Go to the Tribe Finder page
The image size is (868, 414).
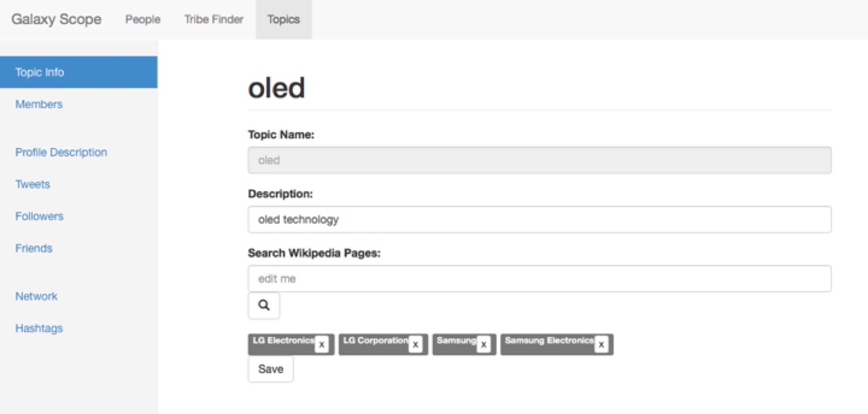214,20
